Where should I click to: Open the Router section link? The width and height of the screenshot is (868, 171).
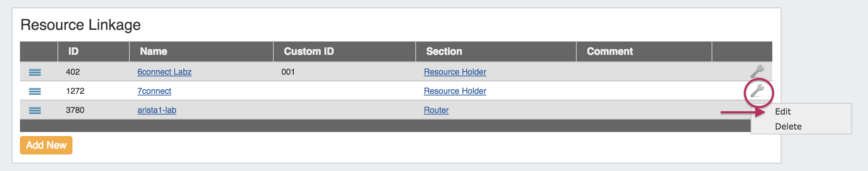[436, 110]
